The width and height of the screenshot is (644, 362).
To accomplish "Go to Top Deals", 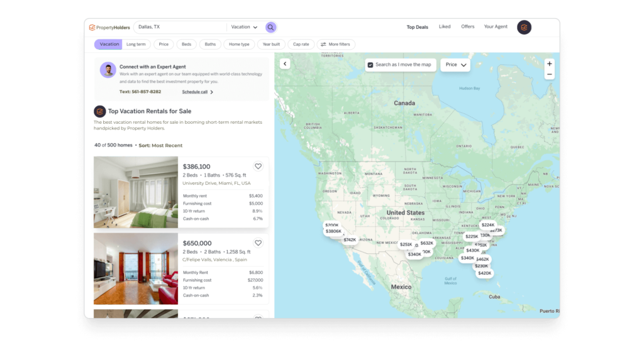I will pos(417,27).
